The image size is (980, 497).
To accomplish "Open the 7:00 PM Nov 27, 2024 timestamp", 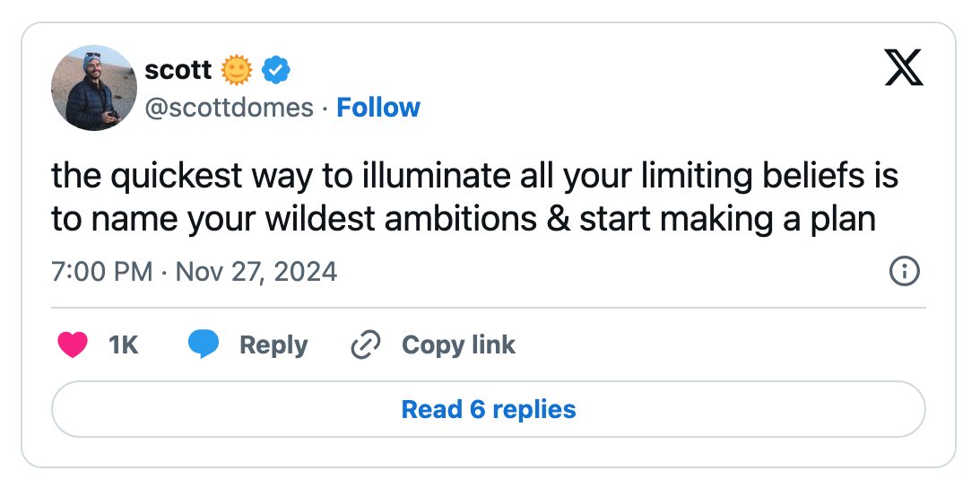I will click(195, 272).
